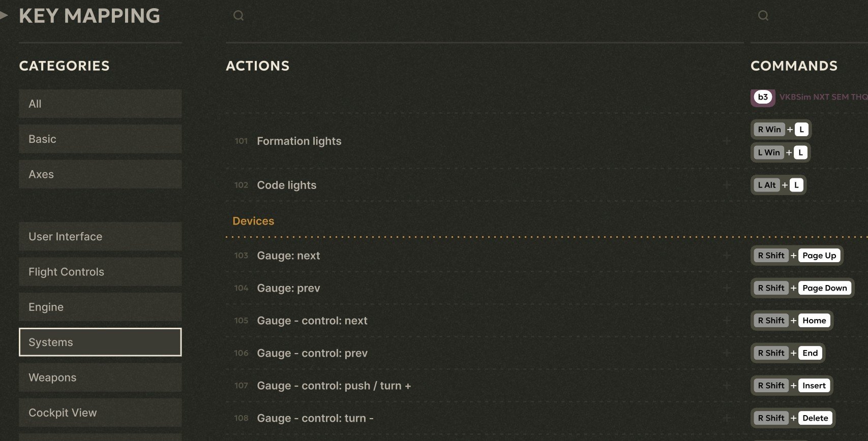Select the highlighted Systems category

100,342
